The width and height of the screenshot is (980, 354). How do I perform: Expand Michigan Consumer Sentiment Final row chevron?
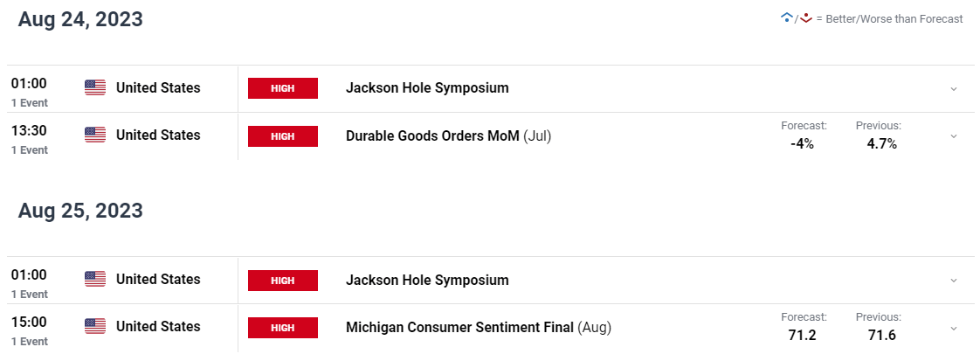tap(954, 328)
